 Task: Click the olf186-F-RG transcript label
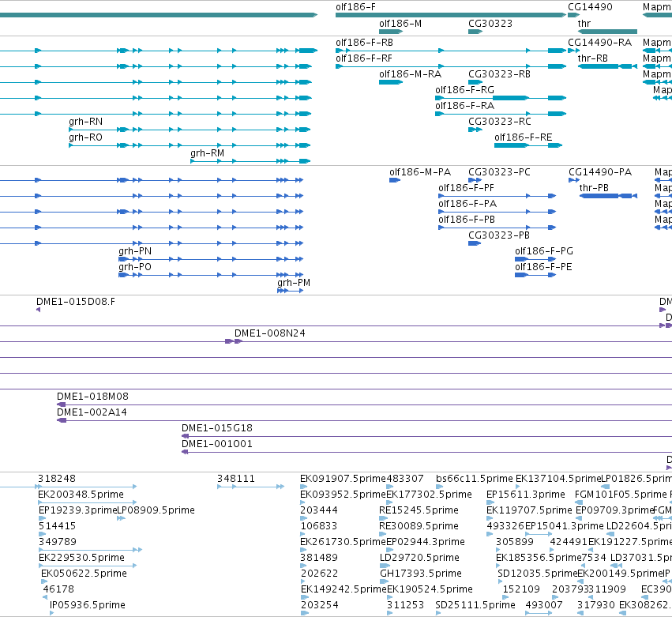point(464,90)
